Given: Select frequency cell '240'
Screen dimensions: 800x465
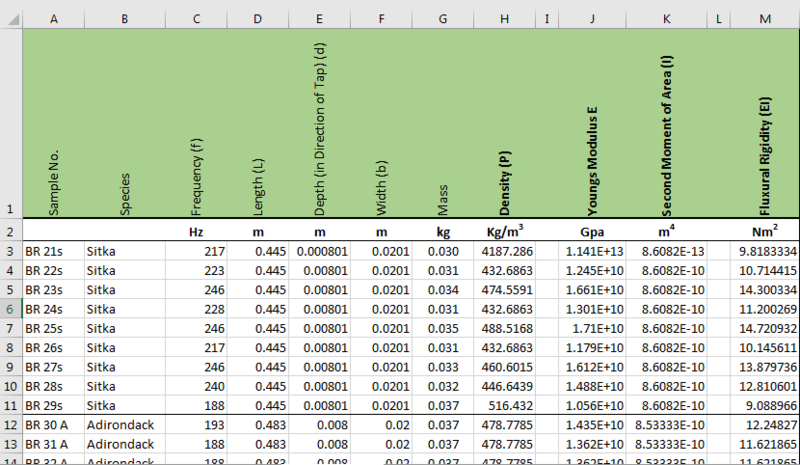Looking at the screenshot, I should pos(196,386).
